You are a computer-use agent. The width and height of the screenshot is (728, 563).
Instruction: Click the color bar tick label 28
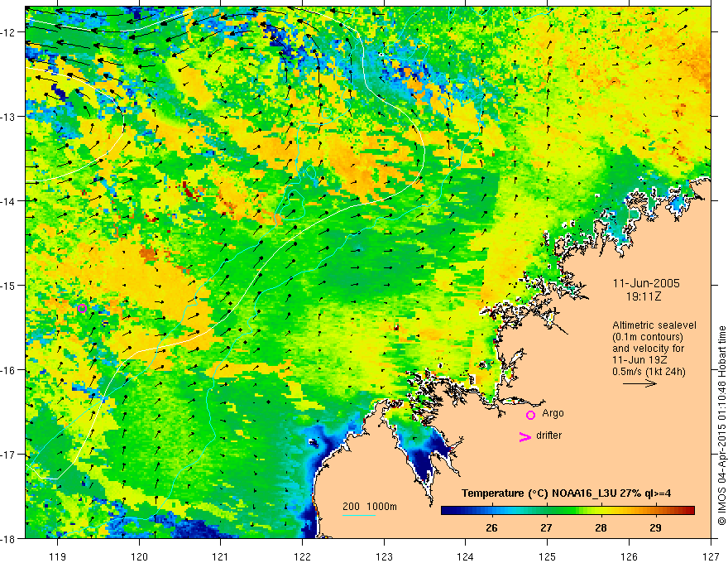[601, 528]
